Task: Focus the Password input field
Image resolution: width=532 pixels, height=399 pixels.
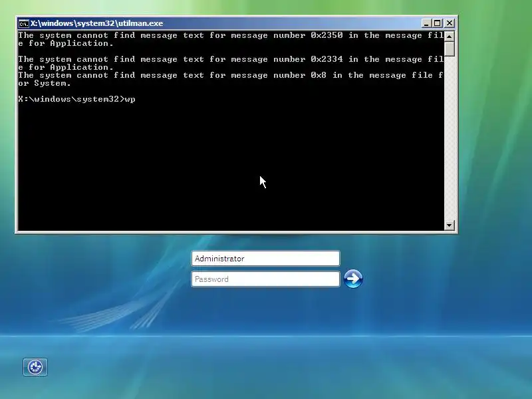Action: coord(265,279)
